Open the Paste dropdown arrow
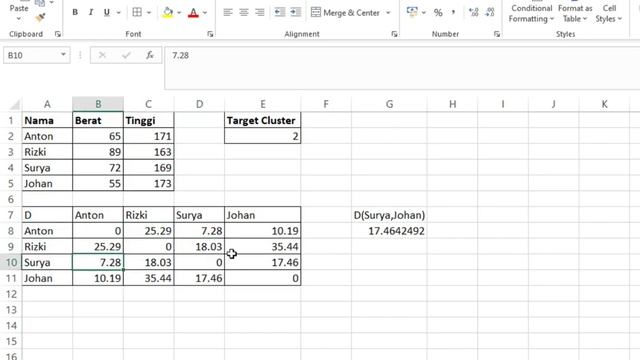 pos(19,19)
